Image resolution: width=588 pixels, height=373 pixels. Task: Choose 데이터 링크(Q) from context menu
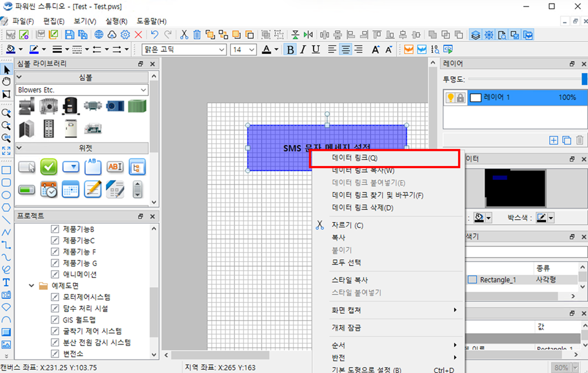[354, 158]
